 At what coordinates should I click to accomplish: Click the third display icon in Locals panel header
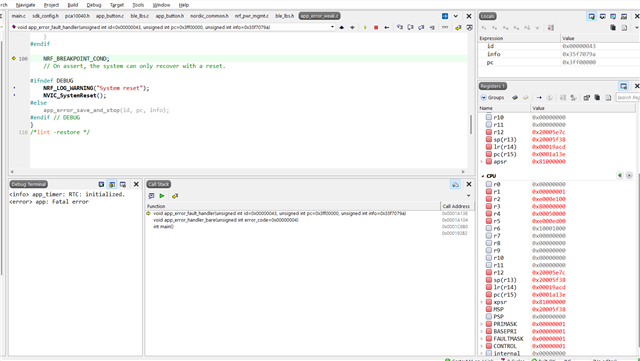pos(613,16)
